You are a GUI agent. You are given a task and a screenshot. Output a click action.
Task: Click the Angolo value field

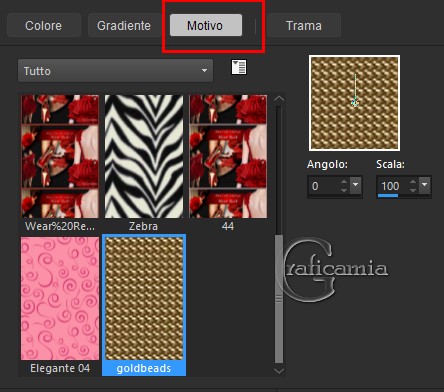[325, 186]
